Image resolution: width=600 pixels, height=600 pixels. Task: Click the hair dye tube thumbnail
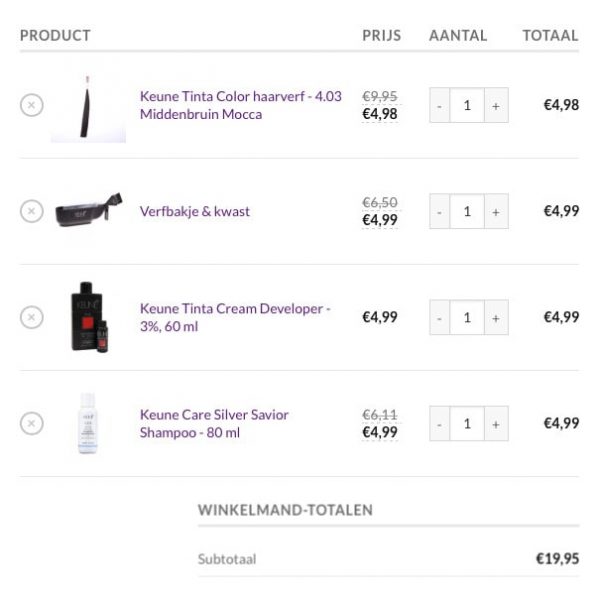(x=88, y=107)
